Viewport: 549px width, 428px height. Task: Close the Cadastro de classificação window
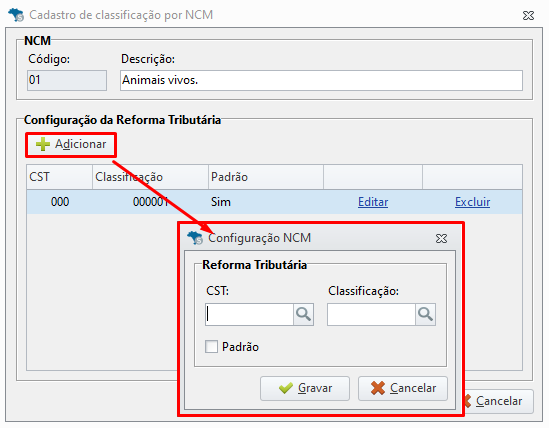click(528, 15)
